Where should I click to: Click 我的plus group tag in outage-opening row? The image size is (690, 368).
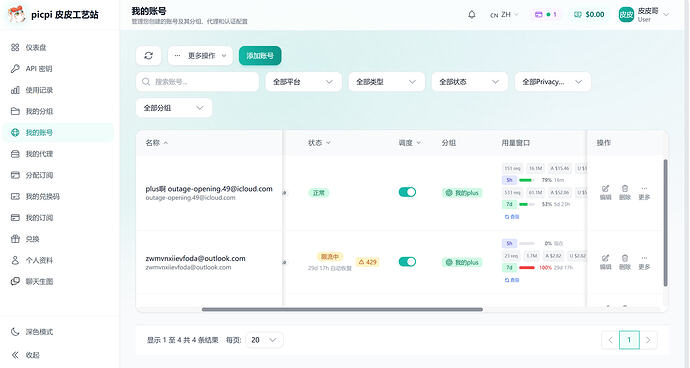(x=462, y=193)
